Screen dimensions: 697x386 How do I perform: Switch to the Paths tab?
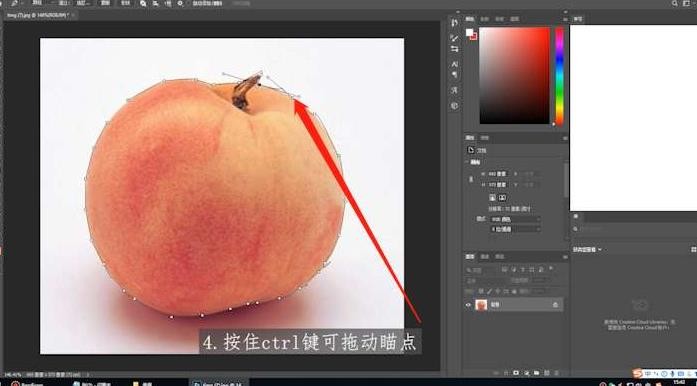500,257
